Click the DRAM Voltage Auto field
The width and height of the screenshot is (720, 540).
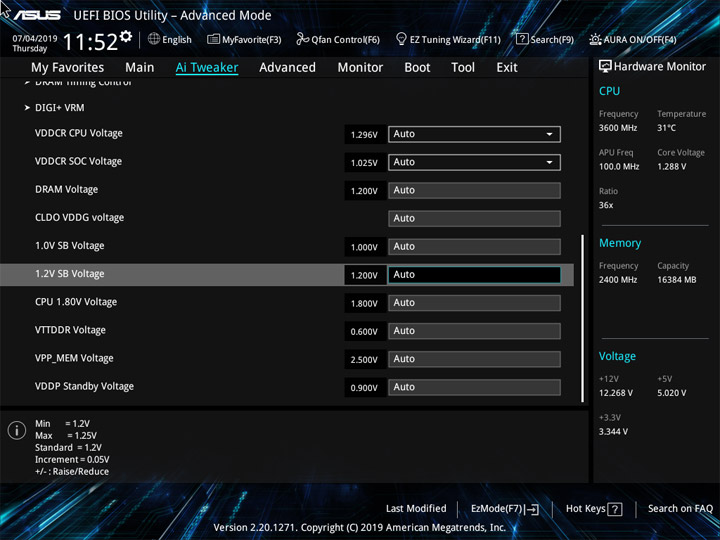coord(474,191)
